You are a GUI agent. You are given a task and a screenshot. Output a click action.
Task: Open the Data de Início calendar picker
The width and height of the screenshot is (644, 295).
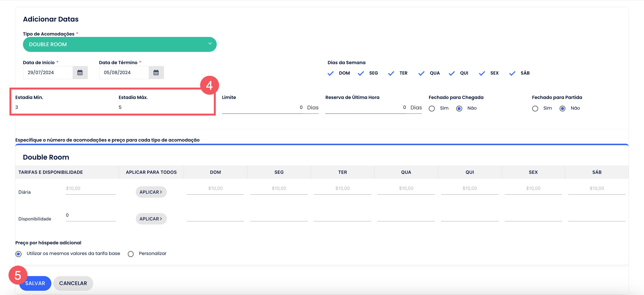80,72
